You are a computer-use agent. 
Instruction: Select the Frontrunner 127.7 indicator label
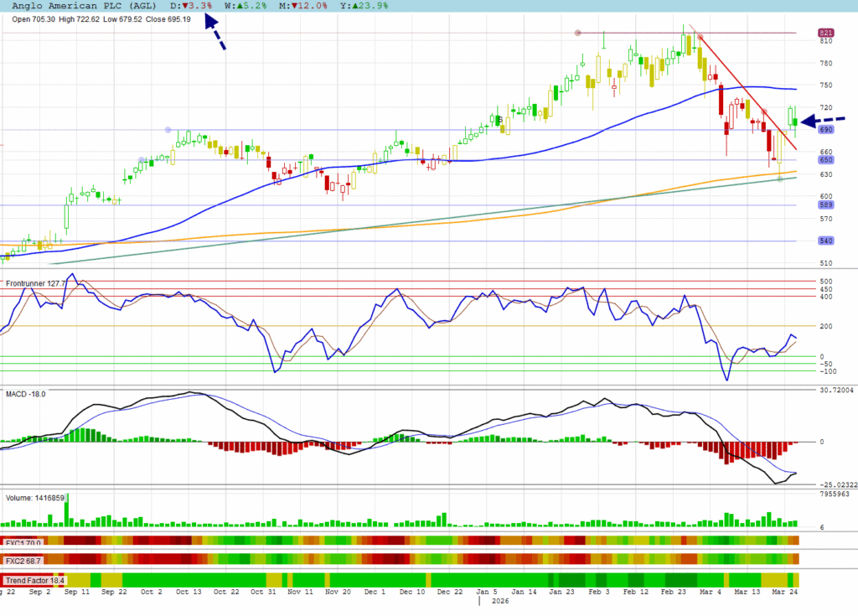click(35, 284)
